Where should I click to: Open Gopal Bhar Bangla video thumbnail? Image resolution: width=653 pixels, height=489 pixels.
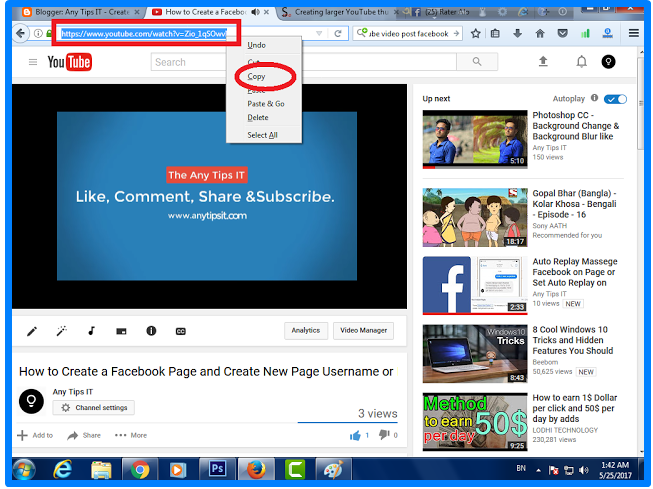pyautogui.click(x=475, y=217)
